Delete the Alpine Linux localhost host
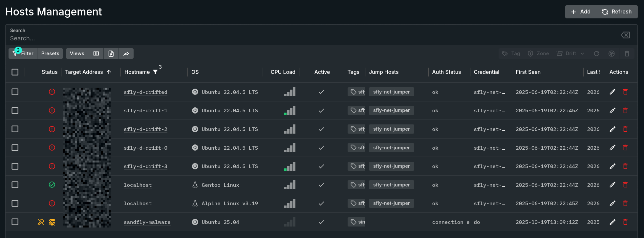Screen dimensions: 644x238 pos(625,204)
